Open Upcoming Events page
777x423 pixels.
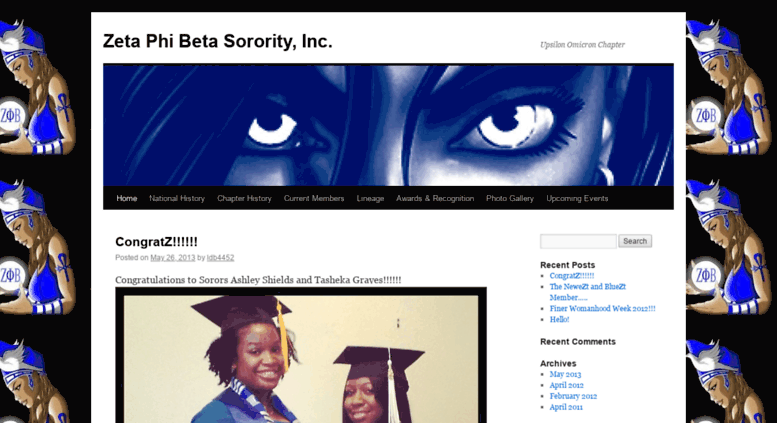577,198
